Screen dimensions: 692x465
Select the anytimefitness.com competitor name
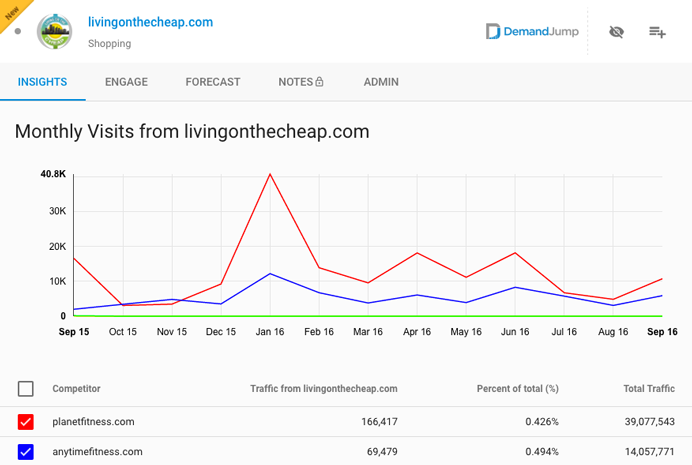pyautogui.click(x=97, y=452)
